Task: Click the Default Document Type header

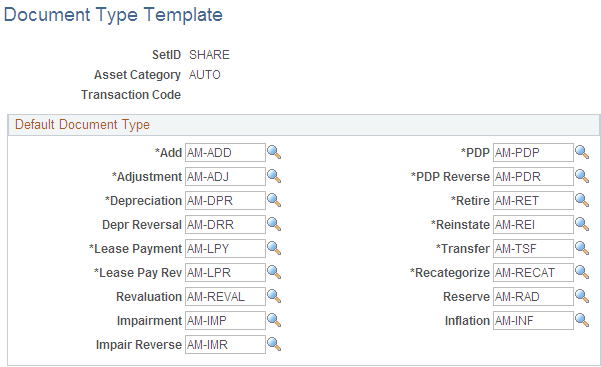Action: tap(82, 125)
